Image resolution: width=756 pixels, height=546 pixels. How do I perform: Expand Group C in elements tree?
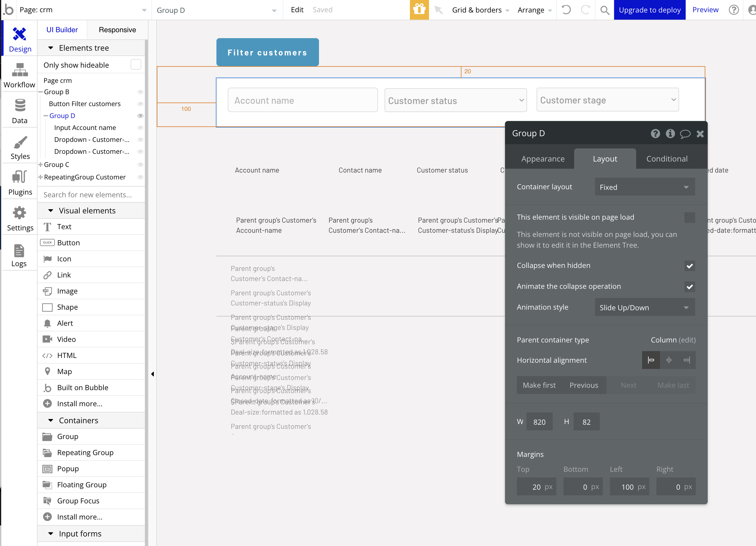(40, 165)
